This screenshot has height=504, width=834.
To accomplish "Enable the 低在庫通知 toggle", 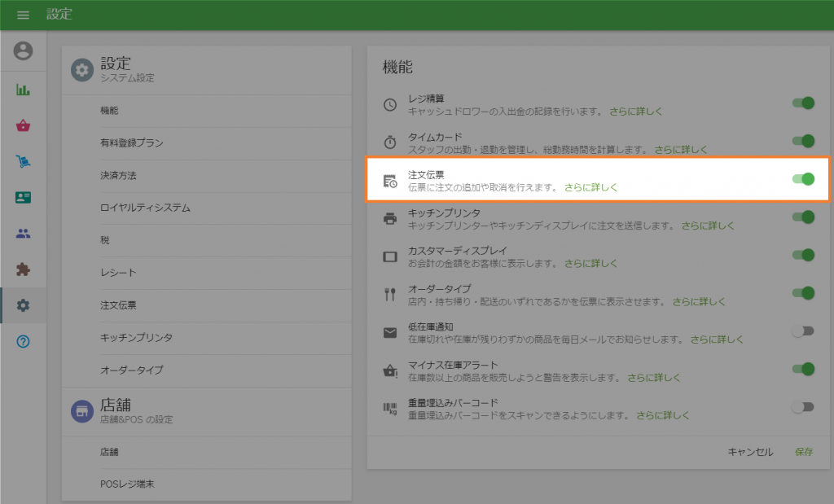I will [x=803, y=331].
